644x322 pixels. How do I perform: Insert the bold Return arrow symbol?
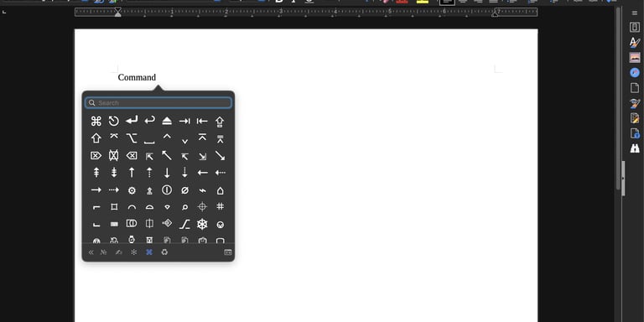(x=132, y=121)
